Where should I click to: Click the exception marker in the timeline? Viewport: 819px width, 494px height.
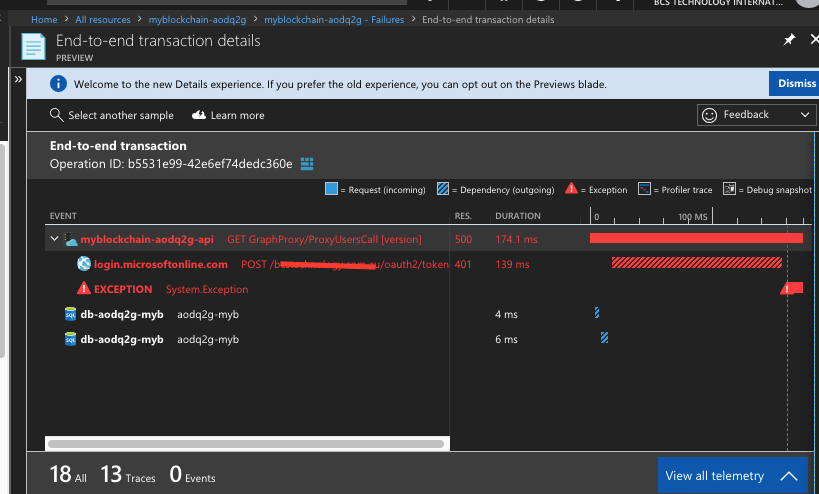tap(791, 288)
